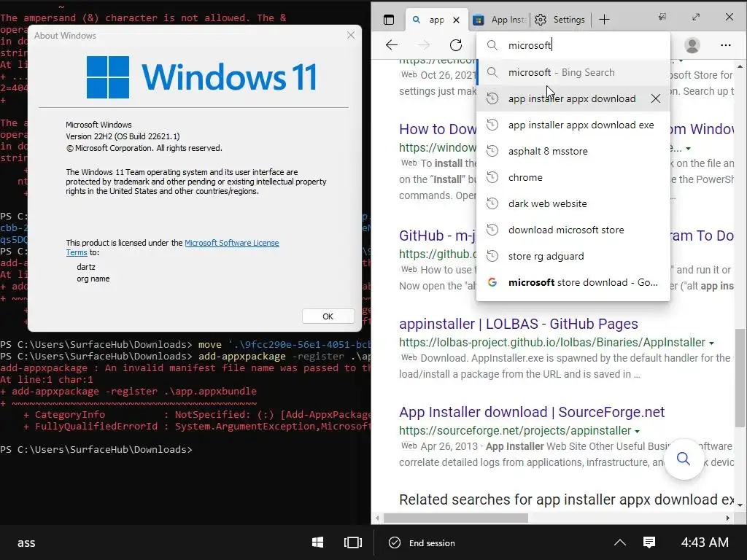Click 'Related searches for app installer' heading

coord(567,499)
